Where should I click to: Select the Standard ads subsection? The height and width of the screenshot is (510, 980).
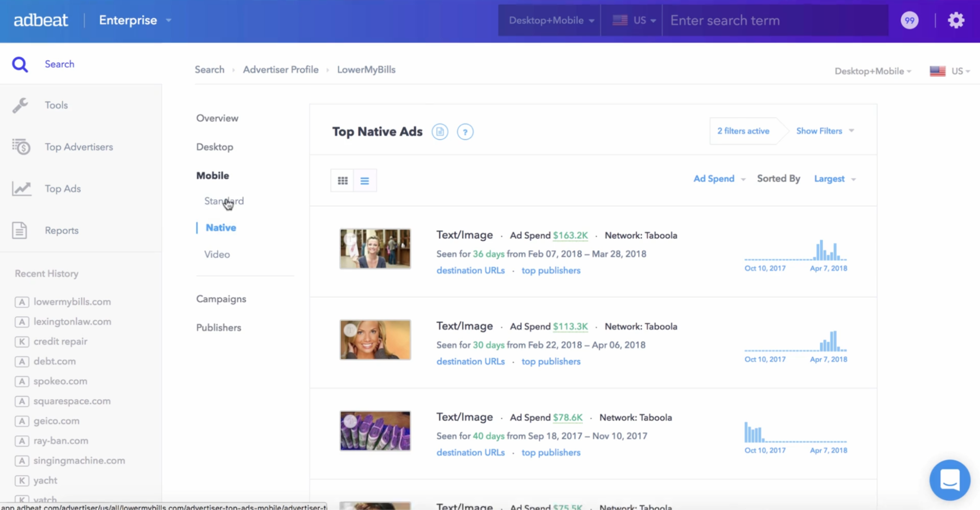pyautogui.click(x=224, y=201)
